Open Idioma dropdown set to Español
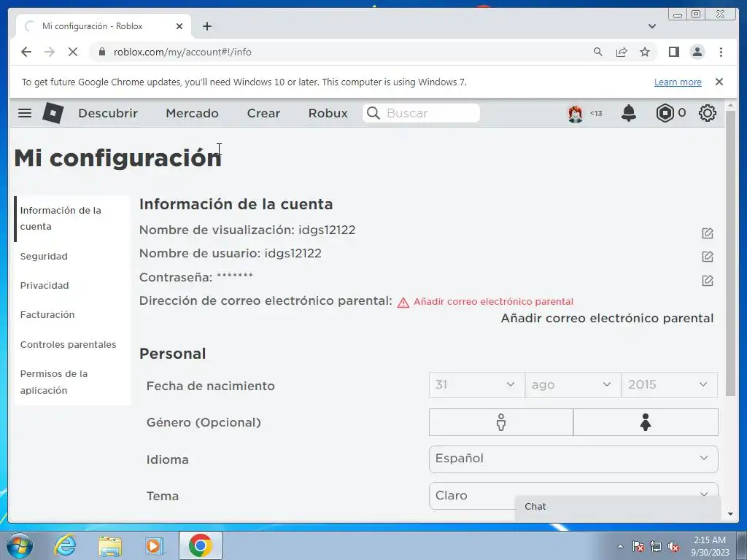This screenshot has height=560, width=747. (x=573, y=459)
